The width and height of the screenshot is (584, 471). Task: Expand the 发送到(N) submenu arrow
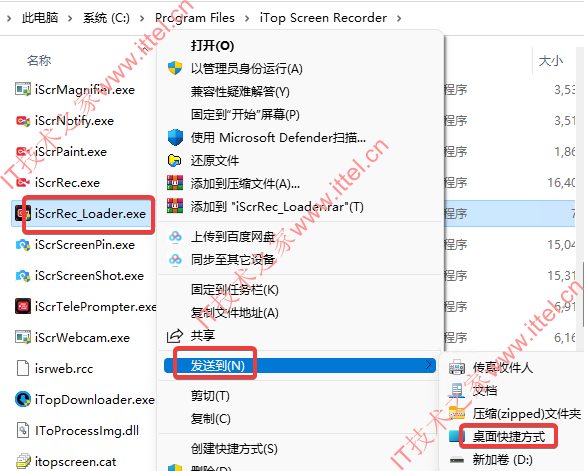pos(429,365)
